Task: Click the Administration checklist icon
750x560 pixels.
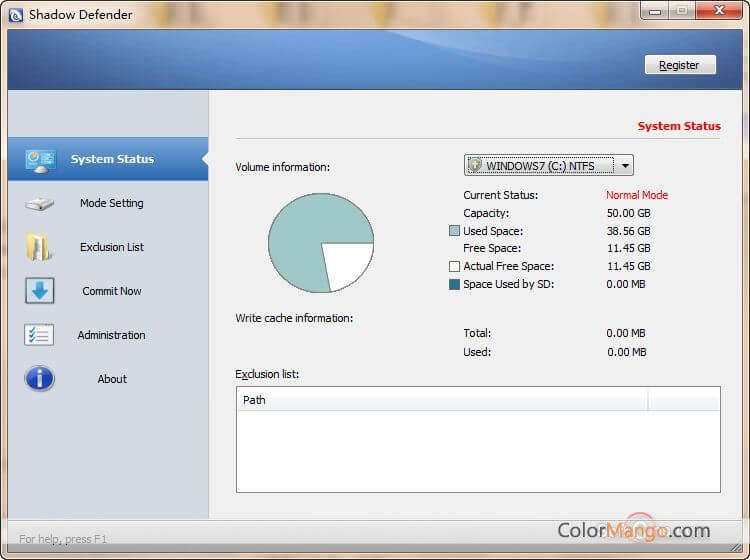Action: [39, 335]
